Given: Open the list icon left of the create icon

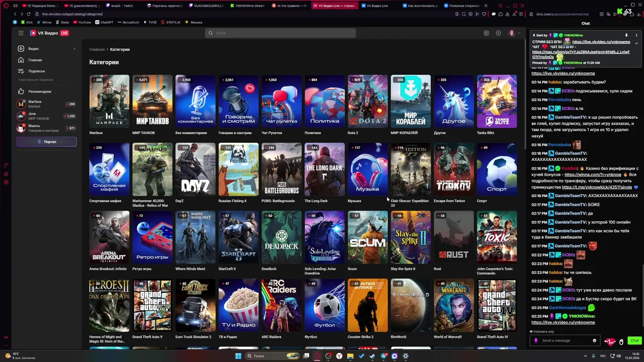Looking at the screenshot, I should click(x=486, y=33).
